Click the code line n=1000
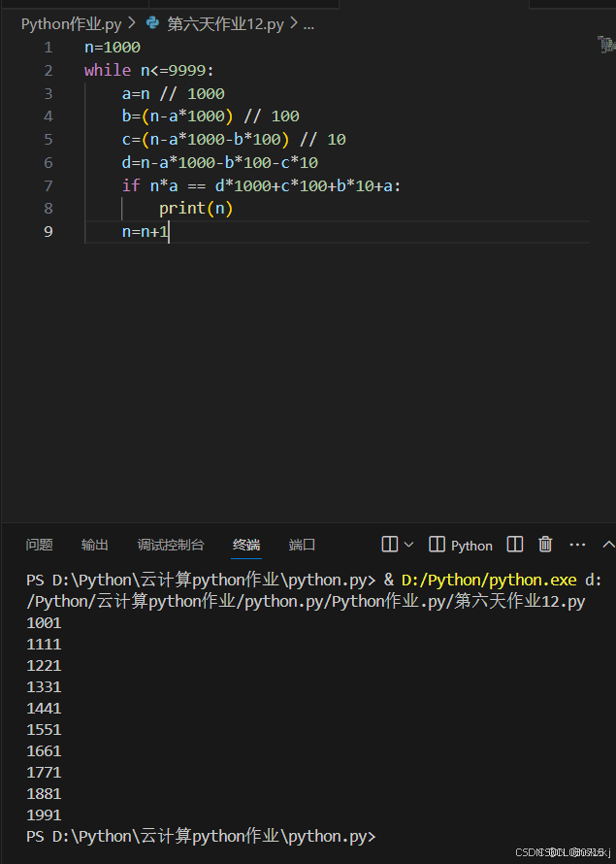616x864 pixels. pos(113,48)
